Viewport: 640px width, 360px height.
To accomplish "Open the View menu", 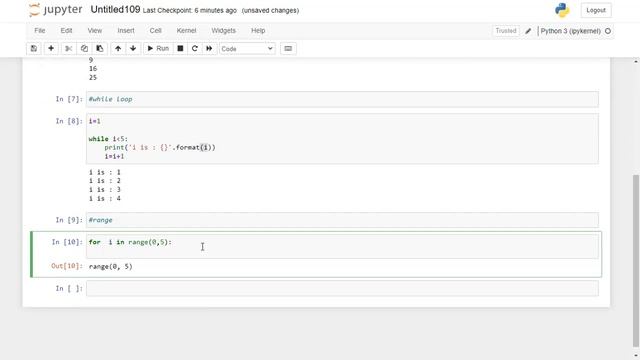I will click(x=95, y=31).
